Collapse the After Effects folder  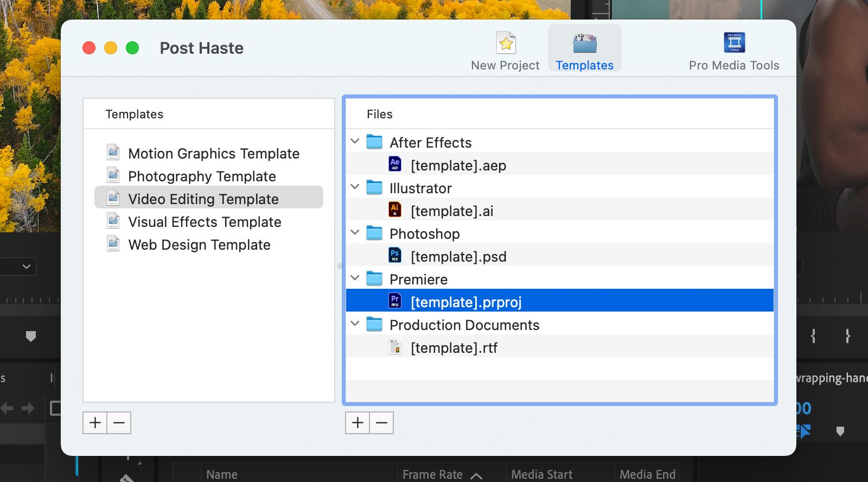pos(355,142)
